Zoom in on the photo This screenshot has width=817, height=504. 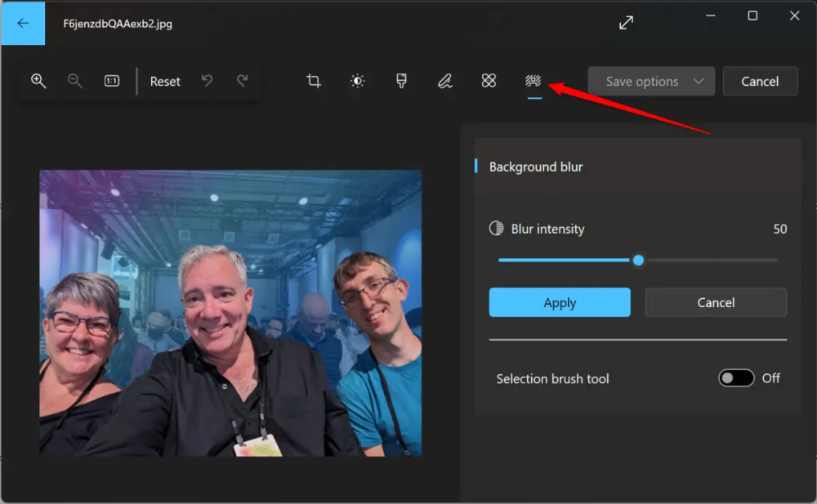point(38,81)
